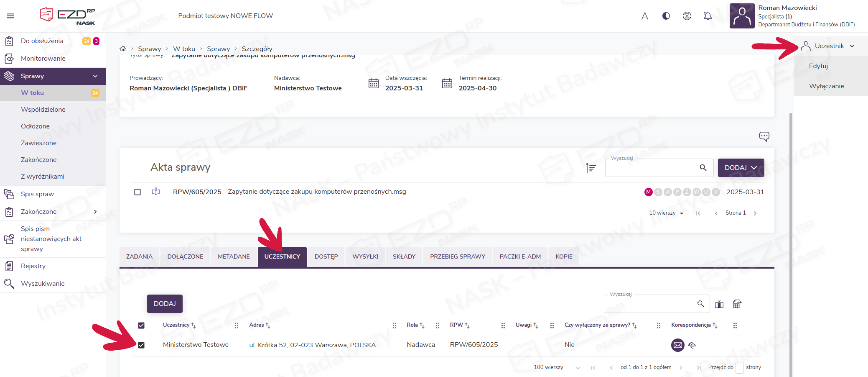Toggle the select-all checkbox in participants header
868x377 pixels.
point(141,326)
